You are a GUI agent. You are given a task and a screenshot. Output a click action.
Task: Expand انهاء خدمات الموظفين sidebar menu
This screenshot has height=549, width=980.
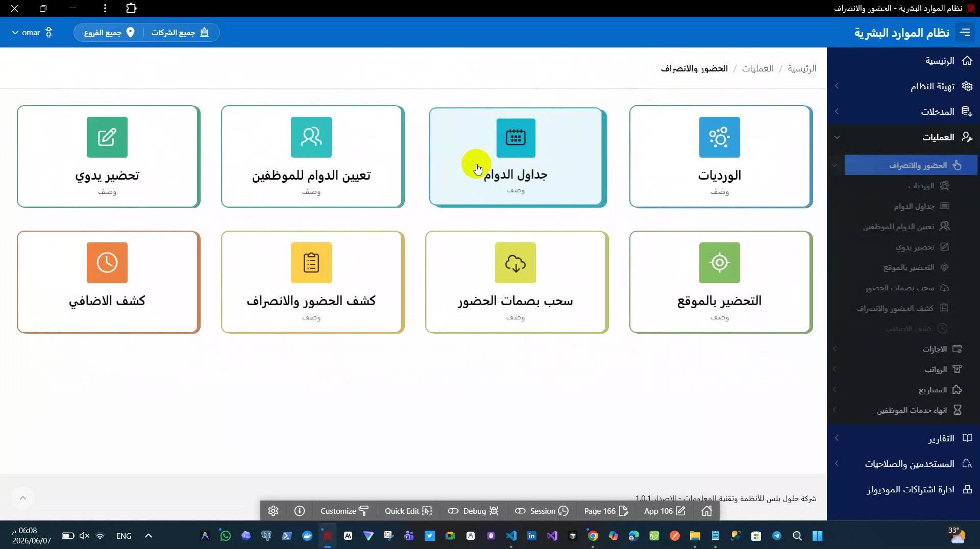(x=903, y=410)
